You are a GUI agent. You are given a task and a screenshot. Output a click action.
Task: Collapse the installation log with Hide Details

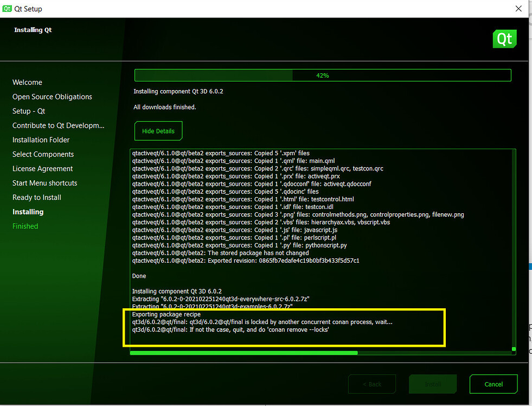(158, 131)
